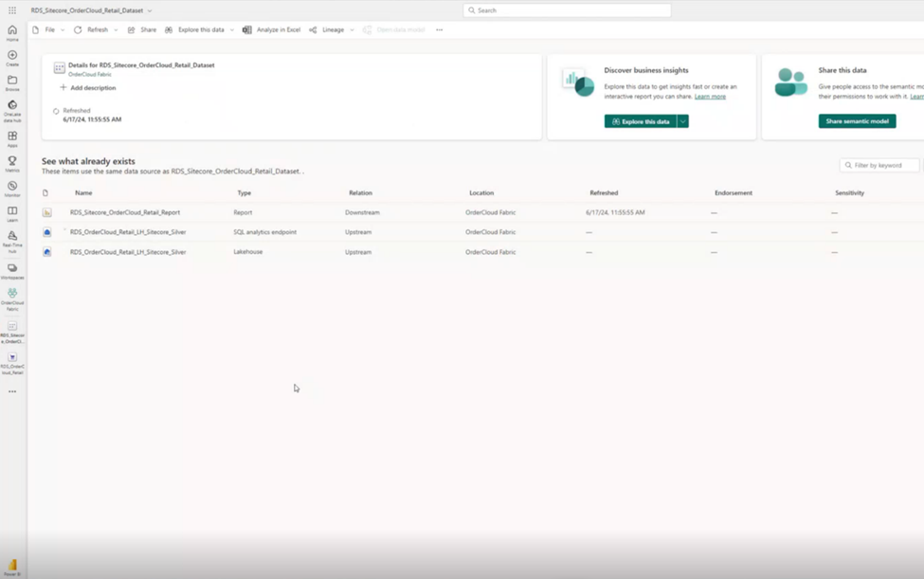Sort by the Endorsement column header
Image resolution: width=924 pixels, height=579 pixels.
[734, 193]
